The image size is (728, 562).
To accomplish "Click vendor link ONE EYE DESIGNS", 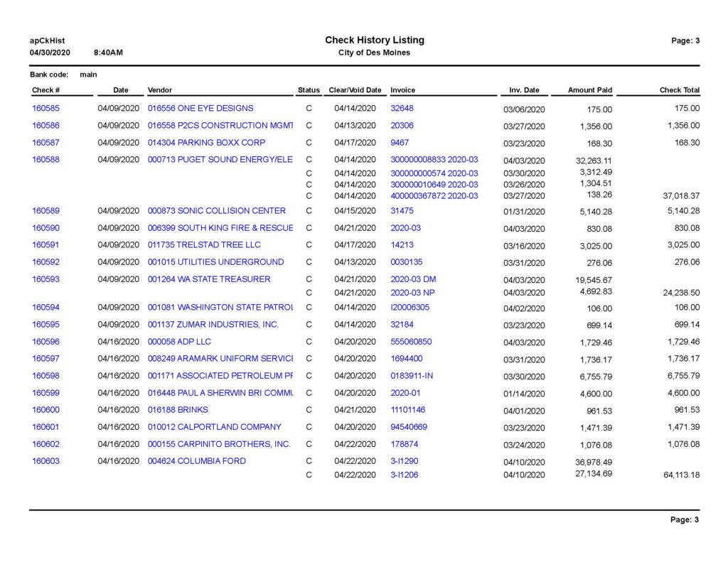I will [200, 109].
